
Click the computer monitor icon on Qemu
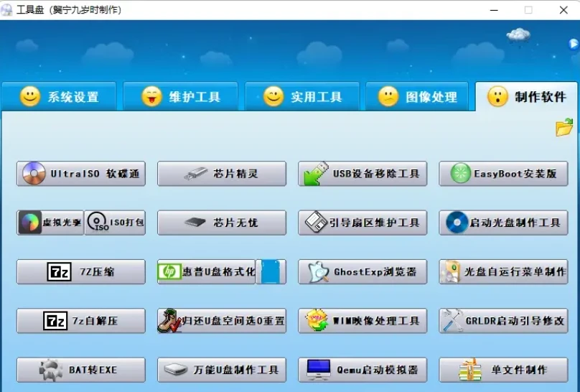pyautogui.click(x=319, y=370)
